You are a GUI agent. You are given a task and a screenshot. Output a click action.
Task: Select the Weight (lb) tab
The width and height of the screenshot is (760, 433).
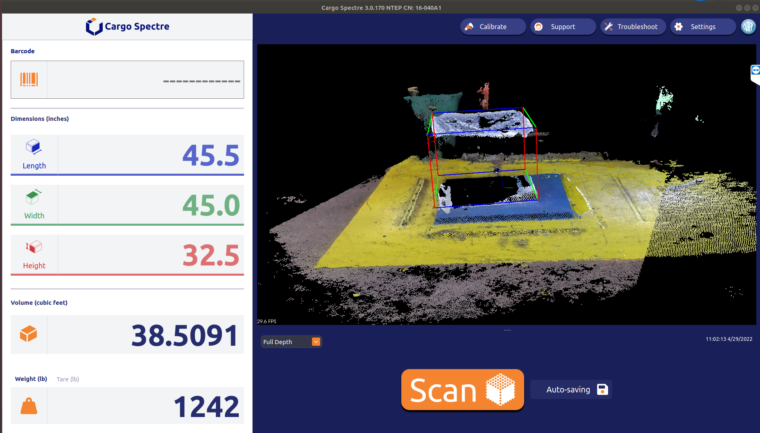click(31, 379)
